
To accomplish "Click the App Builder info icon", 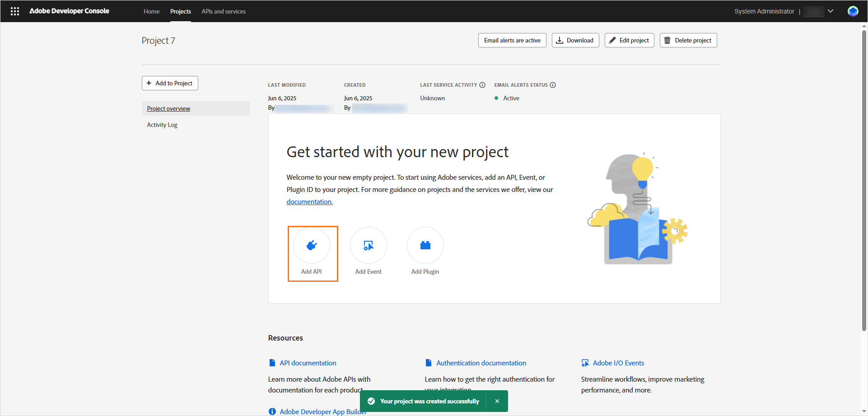I will coord(272,411).
